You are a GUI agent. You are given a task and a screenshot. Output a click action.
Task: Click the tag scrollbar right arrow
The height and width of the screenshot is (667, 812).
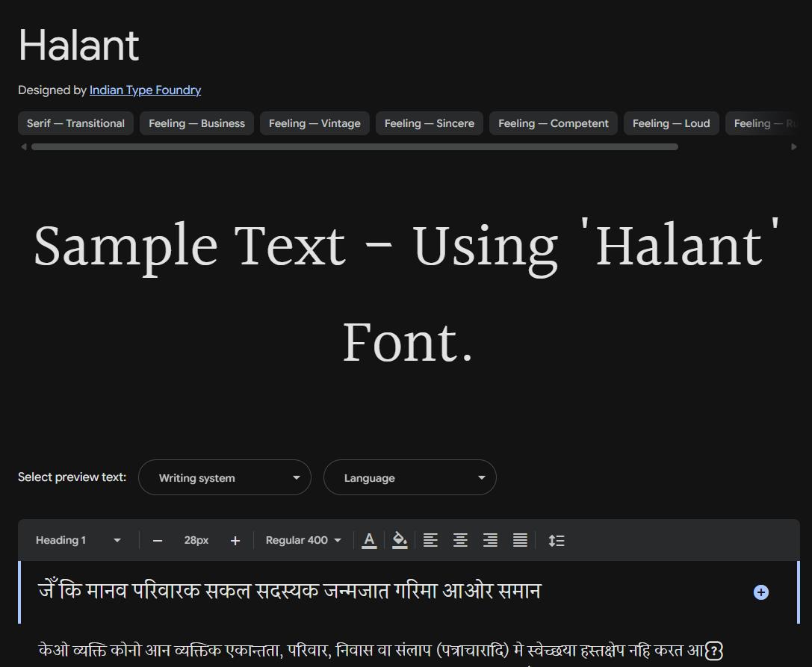click(x=794, y=147)
